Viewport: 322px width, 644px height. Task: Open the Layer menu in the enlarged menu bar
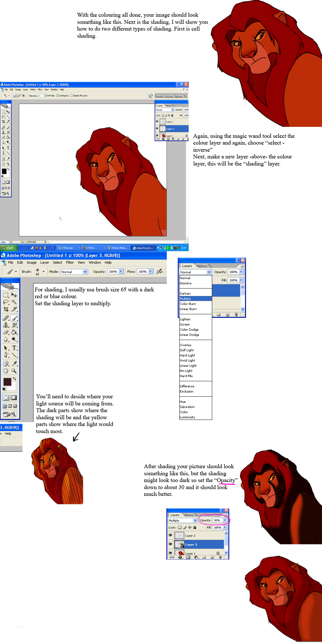[44, 262]
